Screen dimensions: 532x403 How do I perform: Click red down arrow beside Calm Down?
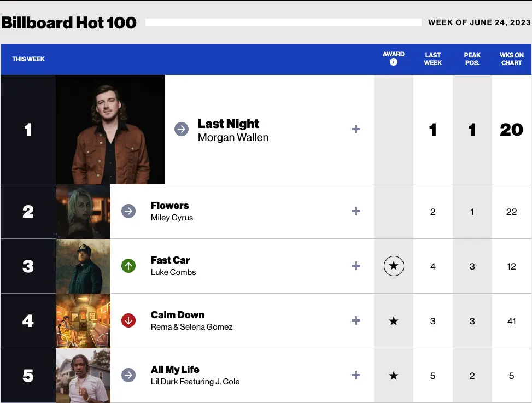pyautogui.click(x=128, y=321)
